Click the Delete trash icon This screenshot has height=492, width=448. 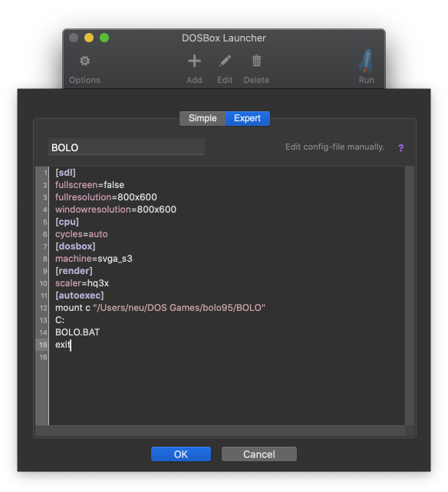256,61
